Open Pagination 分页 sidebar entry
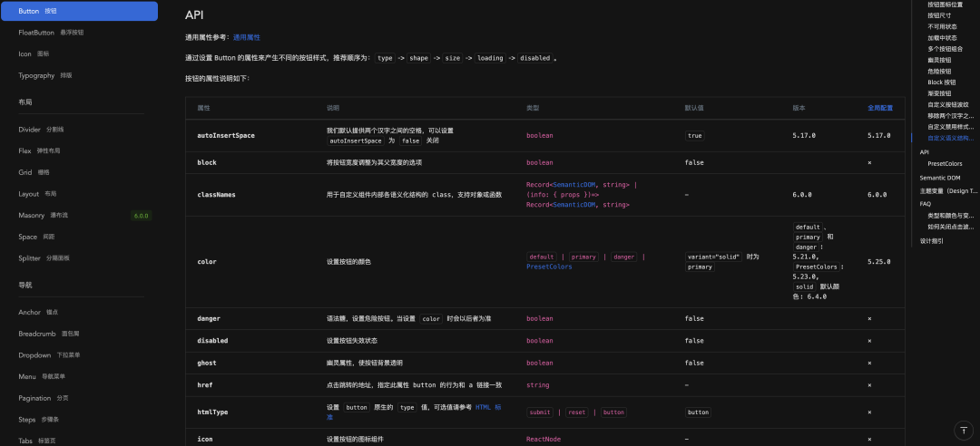Image resolution: width=980 pixels, height=446 pixels. click(79, 398)
